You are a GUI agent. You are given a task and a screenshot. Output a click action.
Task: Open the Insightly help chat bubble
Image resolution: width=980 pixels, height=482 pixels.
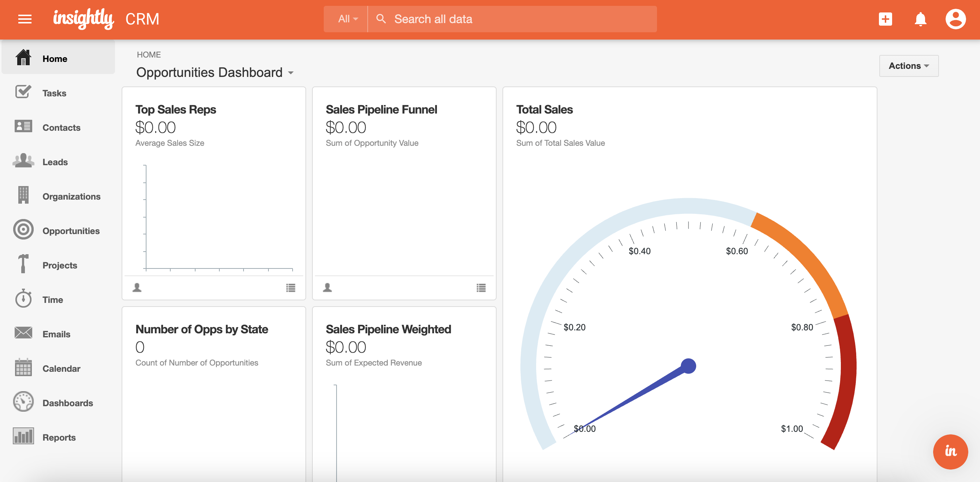(950, 452)
